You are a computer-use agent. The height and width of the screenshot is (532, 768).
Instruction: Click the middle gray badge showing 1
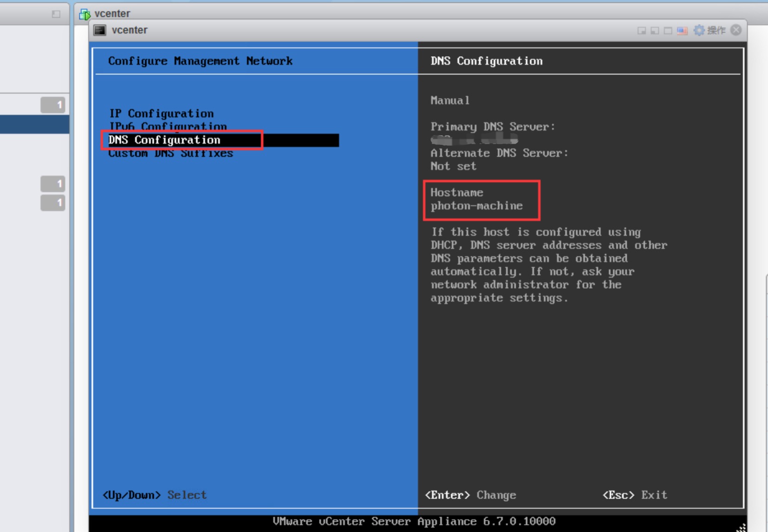pyautogui.click(x=52, y=184)
